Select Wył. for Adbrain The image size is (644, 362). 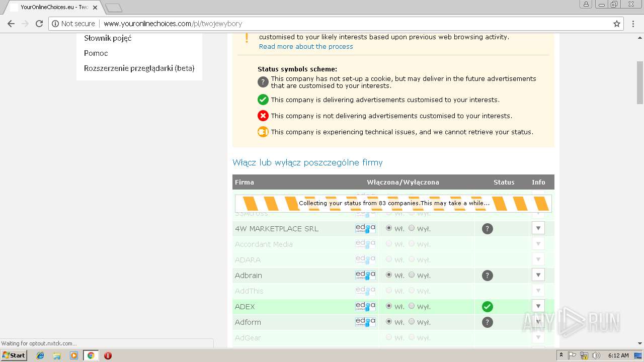412,275
